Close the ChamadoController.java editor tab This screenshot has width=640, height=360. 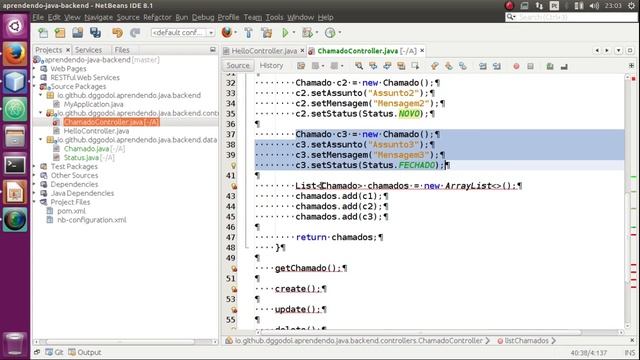422,51
